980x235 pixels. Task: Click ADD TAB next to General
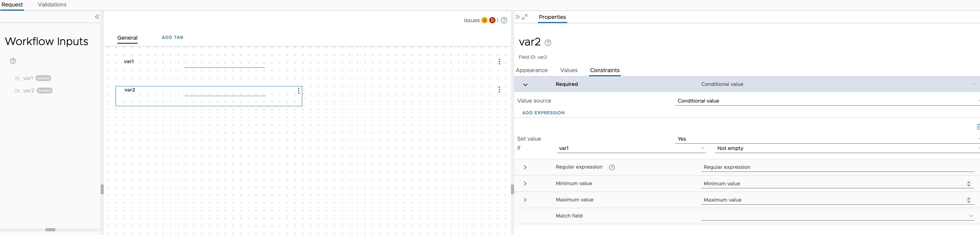click(172, 37)
